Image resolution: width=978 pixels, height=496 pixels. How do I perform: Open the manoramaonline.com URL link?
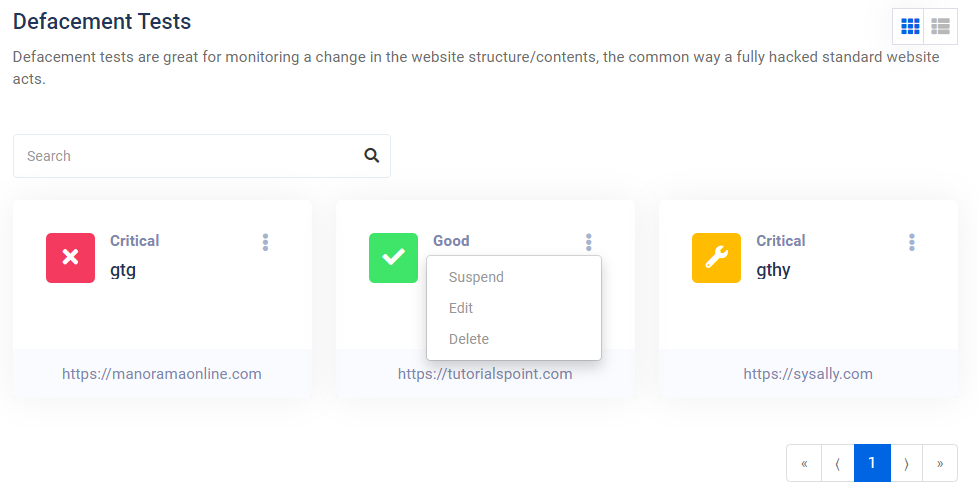click(x=162, y=374)
